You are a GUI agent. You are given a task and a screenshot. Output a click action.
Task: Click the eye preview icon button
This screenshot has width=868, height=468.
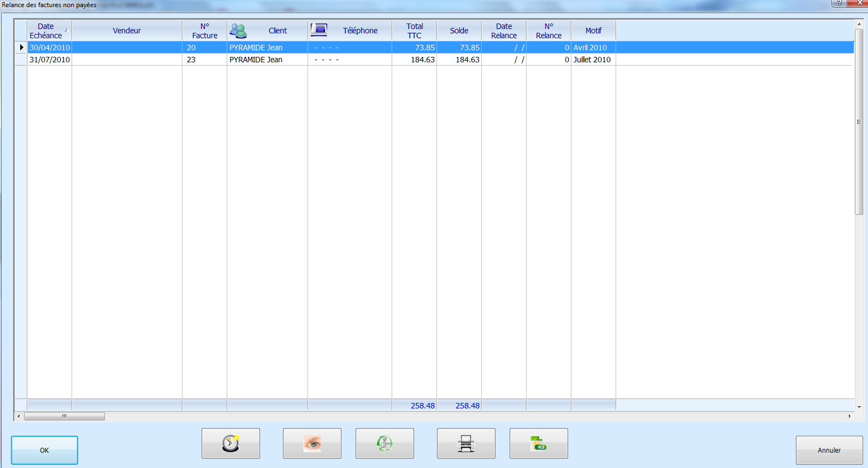pyautogui.click(x=312, y=443)
